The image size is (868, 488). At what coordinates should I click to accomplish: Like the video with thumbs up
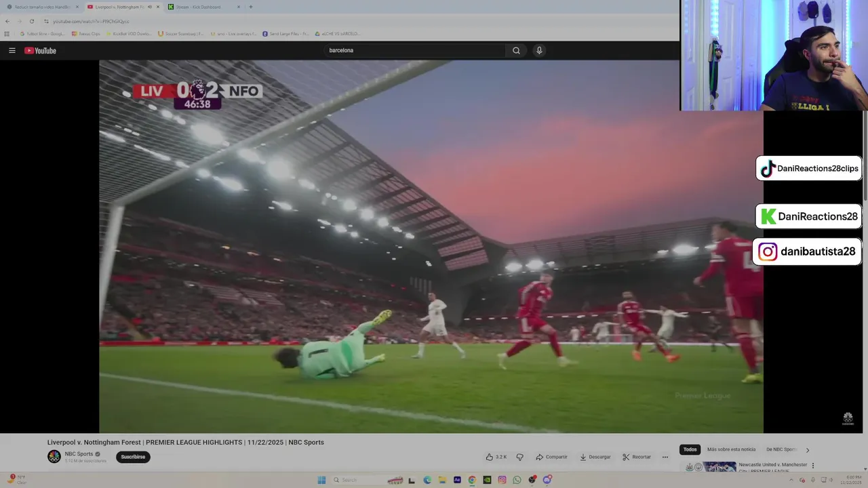pyautogui.click(x=496, y=457)
